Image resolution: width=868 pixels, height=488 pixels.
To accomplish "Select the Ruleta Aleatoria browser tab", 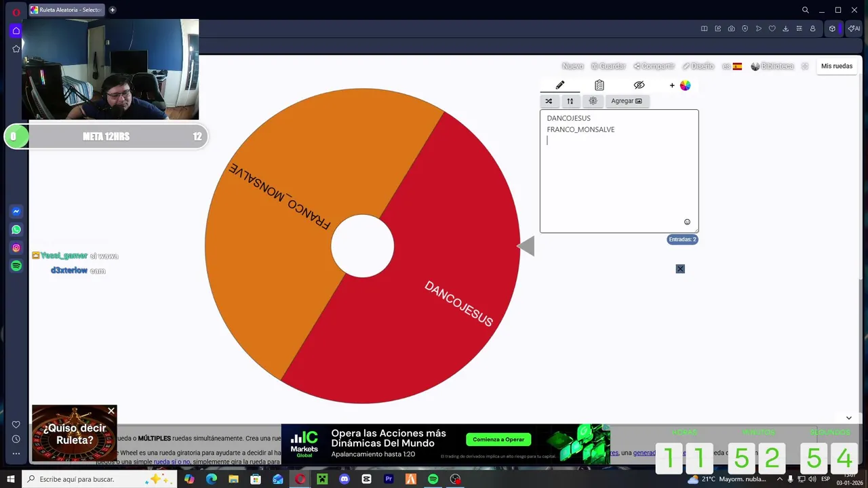I will click(66, 10).
